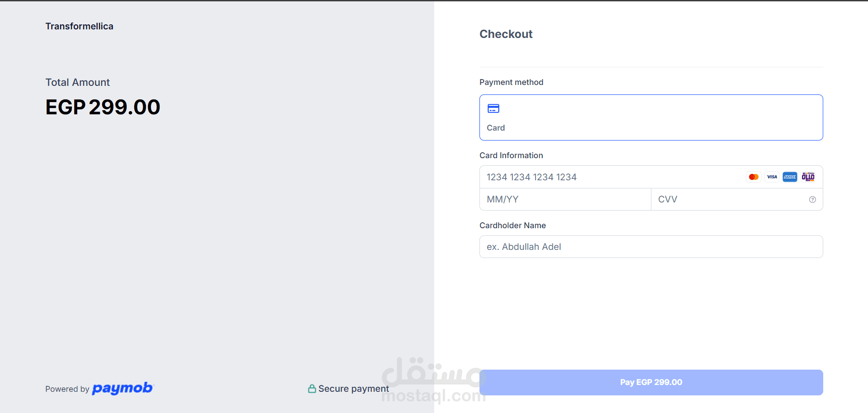
Task: Click the green secure payment lock icon
Action: point(312,389)
